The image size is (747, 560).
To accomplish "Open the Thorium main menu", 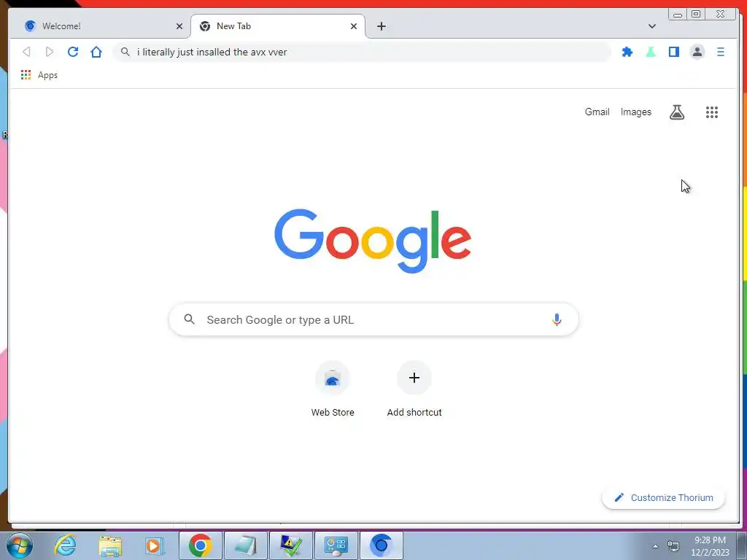I will (x=721, y=52).
